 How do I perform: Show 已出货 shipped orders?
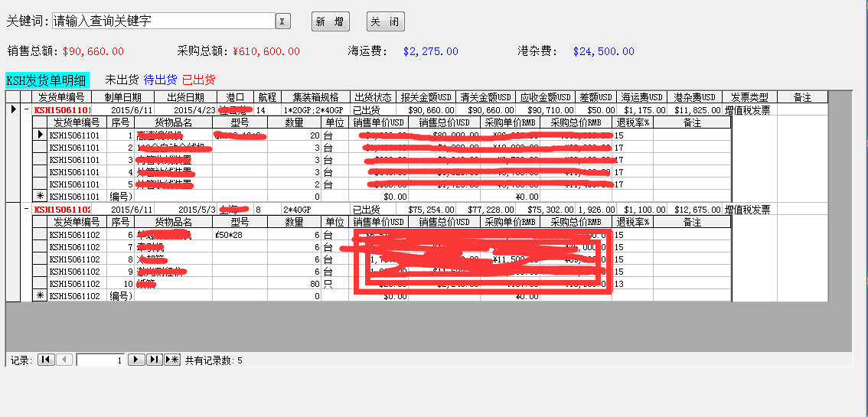199,80
